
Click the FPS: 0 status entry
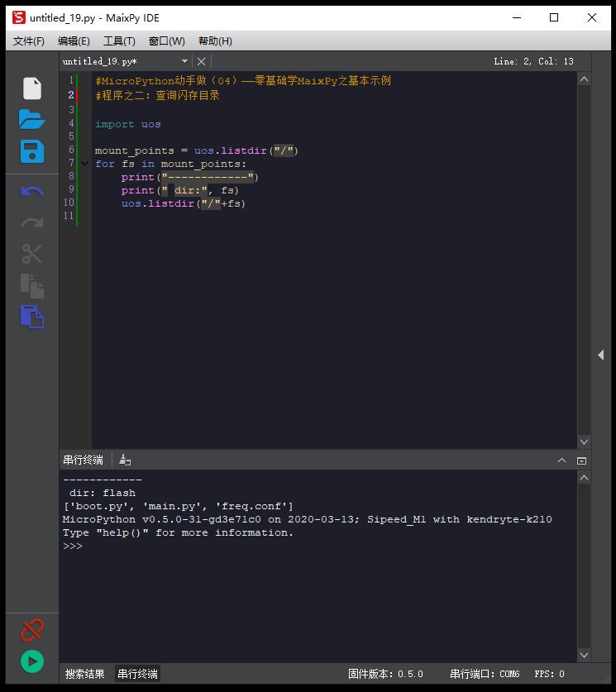click(x=549, y=674)
